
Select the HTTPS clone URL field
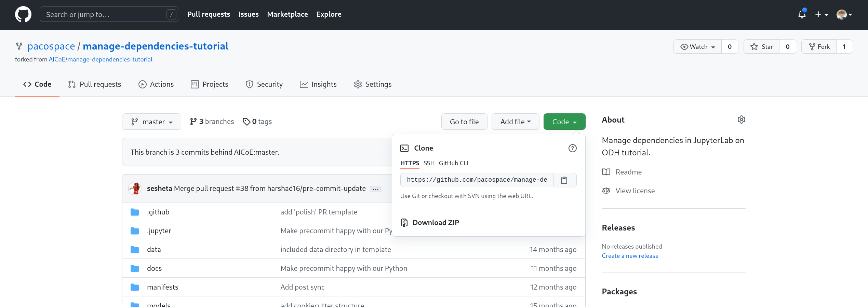[x=477, y=180]
